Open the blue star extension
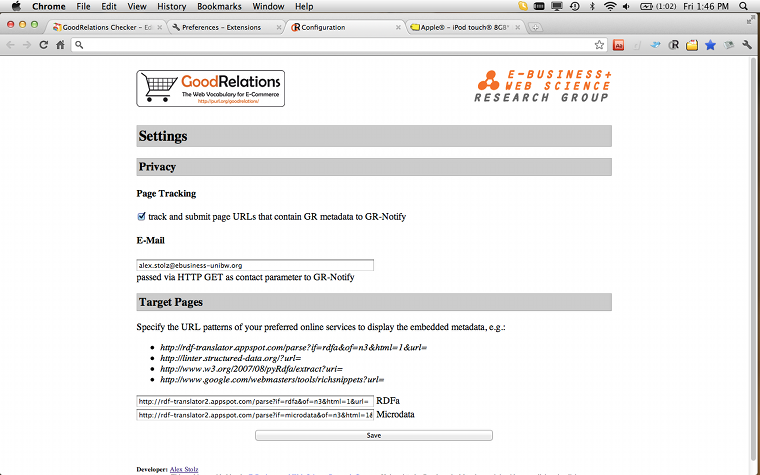760x475 pixels. tap(710, 45)
